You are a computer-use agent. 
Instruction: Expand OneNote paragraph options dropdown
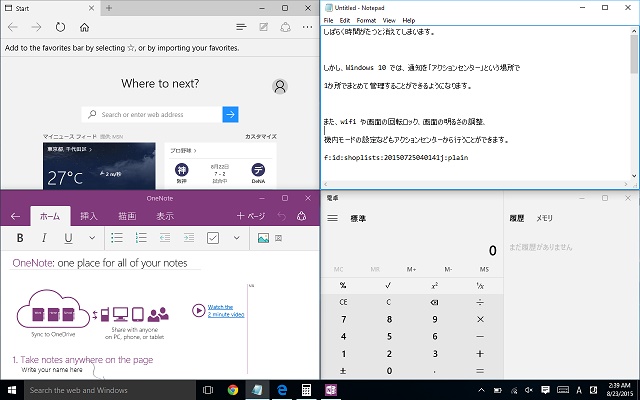[236, 238]
